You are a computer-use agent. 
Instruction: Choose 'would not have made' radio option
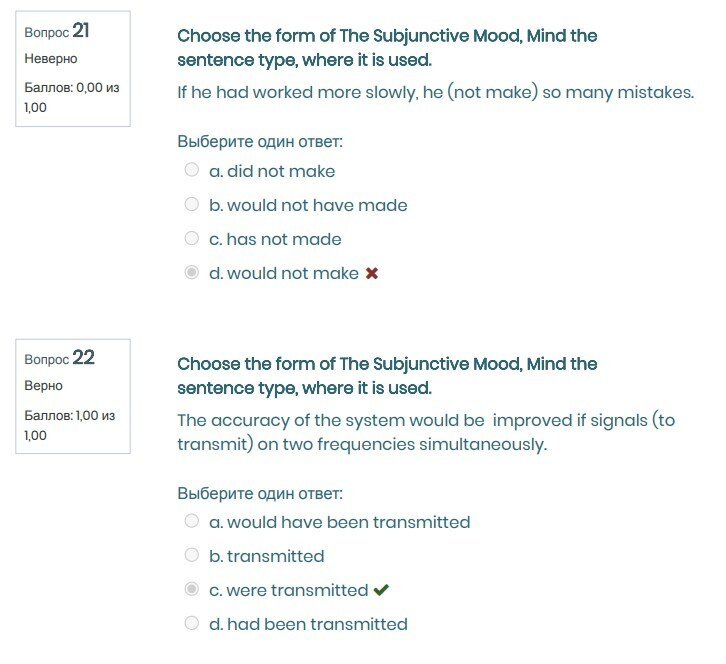(192, 204)
